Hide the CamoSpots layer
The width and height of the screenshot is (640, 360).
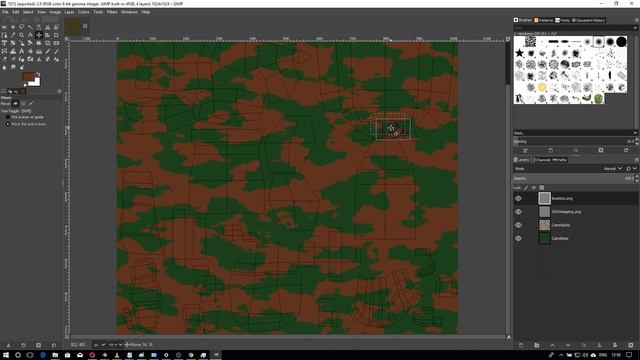coord(518,225)
